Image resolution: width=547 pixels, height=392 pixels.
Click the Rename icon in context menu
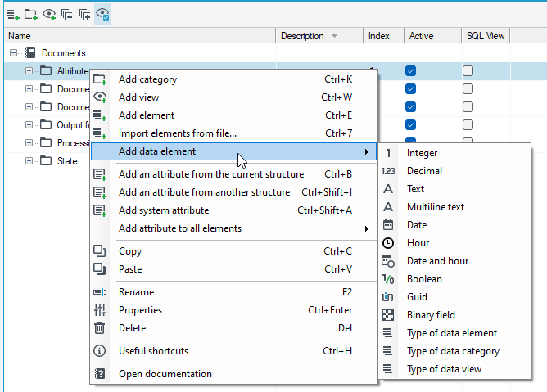pos(100,292)
